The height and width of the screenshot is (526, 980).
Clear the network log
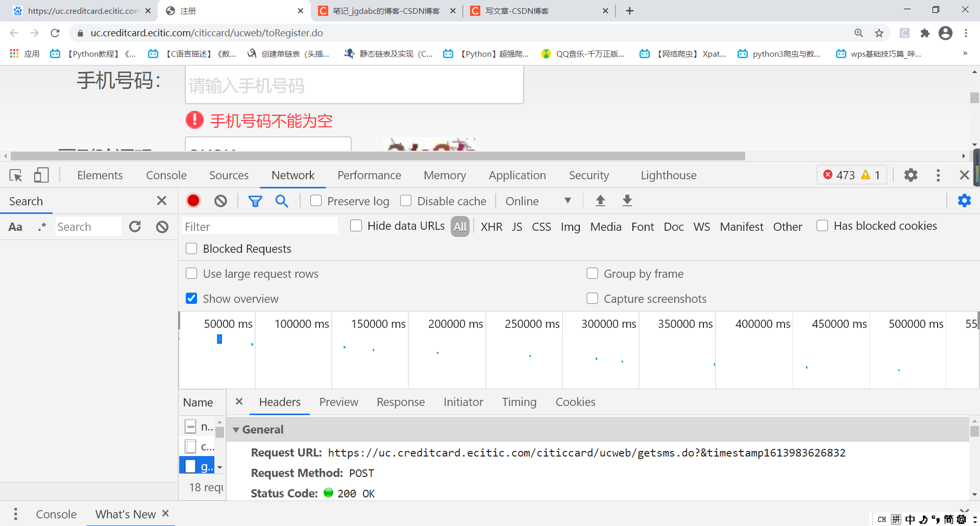click(220, 201)
